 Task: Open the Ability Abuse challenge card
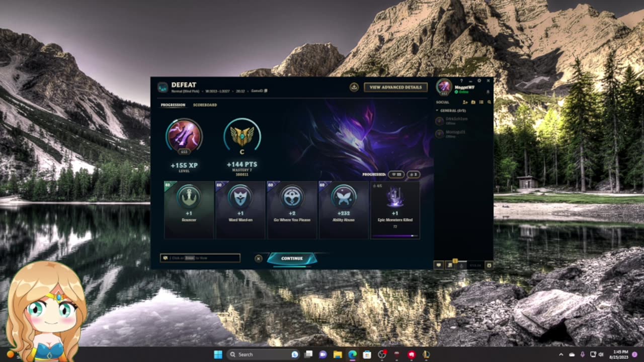[x=344, y=210]
